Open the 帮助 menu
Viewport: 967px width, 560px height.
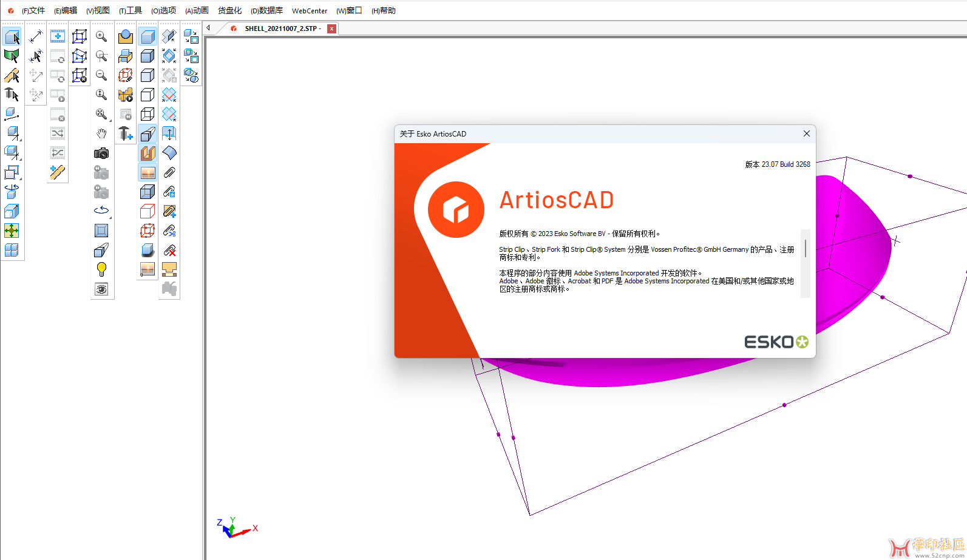384,11
